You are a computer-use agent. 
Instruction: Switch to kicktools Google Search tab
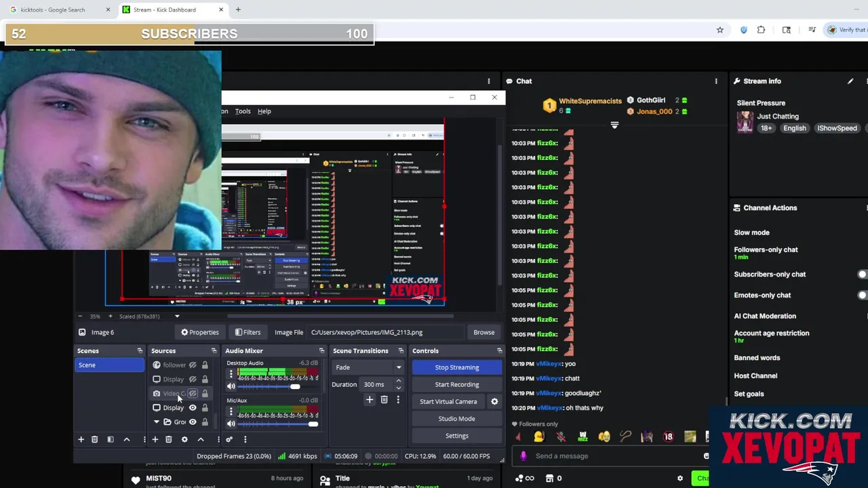click(x=60, y=9)
